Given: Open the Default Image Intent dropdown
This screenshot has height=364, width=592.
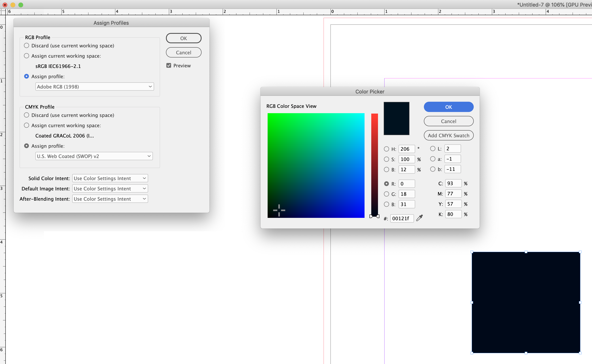Looking at the screenshot, I should 110,188.
